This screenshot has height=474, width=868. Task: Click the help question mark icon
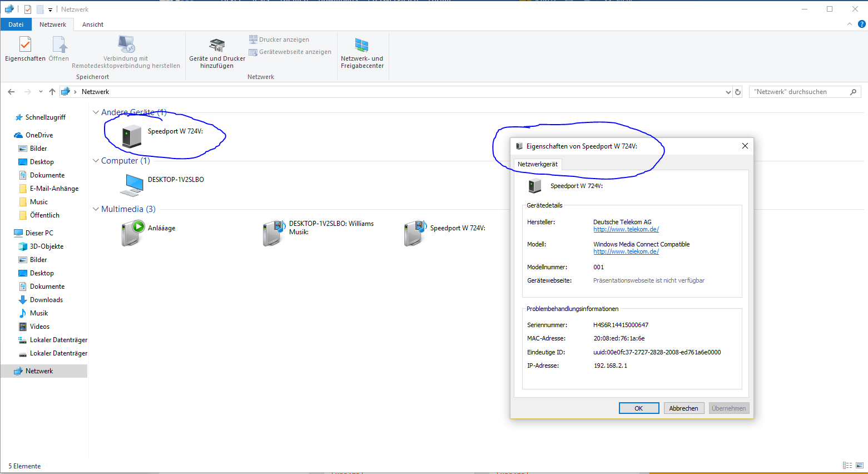click(862, 24)
